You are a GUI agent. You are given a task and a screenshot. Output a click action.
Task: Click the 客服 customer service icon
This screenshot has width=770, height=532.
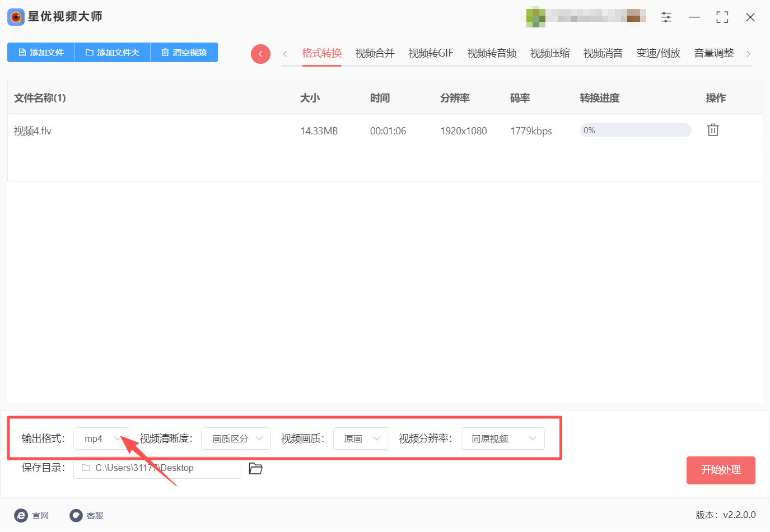click(x=76, y=515)
